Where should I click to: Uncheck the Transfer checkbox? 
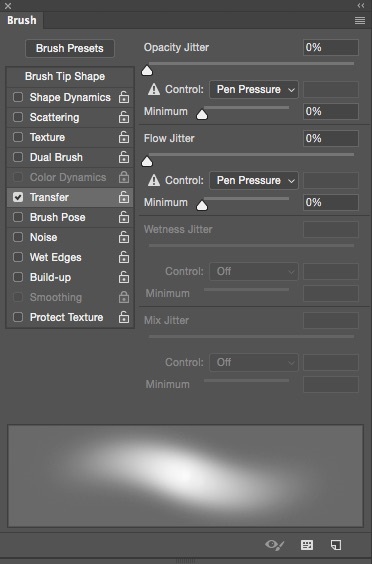(x=18, y=197)
